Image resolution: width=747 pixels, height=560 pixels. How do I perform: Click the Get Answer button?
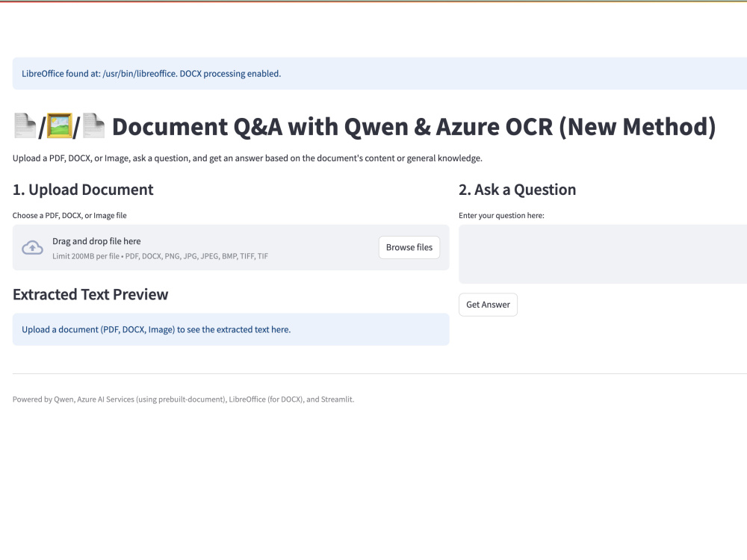point(488,305)
